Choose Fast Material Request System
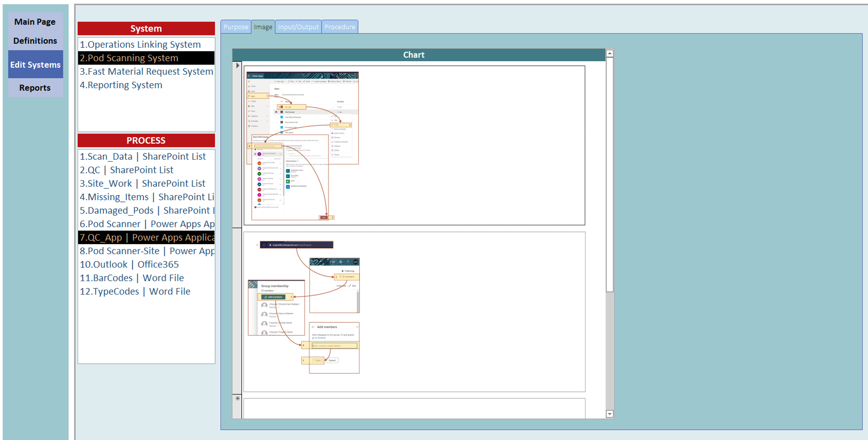This screenshot has height=440, width=868. point(146,72)
